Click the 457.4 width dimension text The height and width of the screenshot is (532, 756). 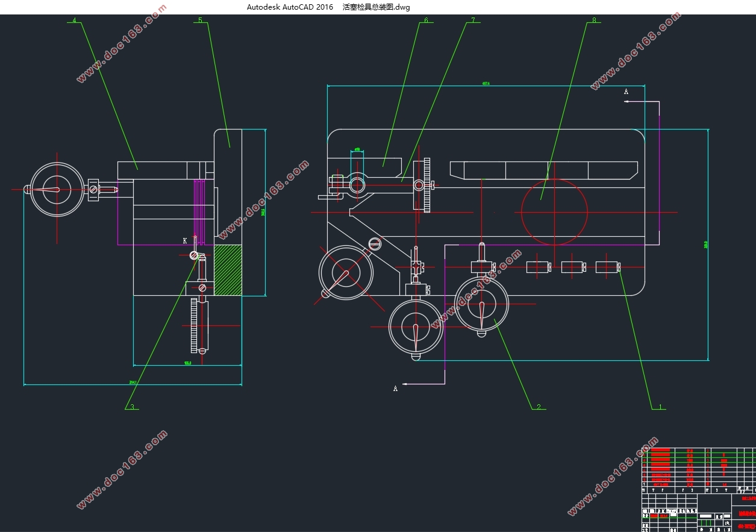[x=486, y=84]
